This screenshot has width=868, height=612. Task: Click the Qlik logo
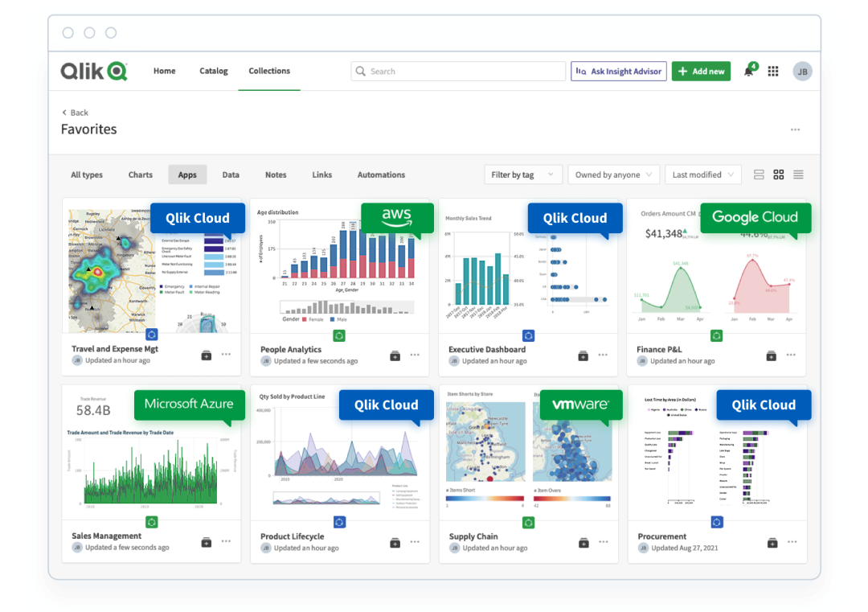94,72
